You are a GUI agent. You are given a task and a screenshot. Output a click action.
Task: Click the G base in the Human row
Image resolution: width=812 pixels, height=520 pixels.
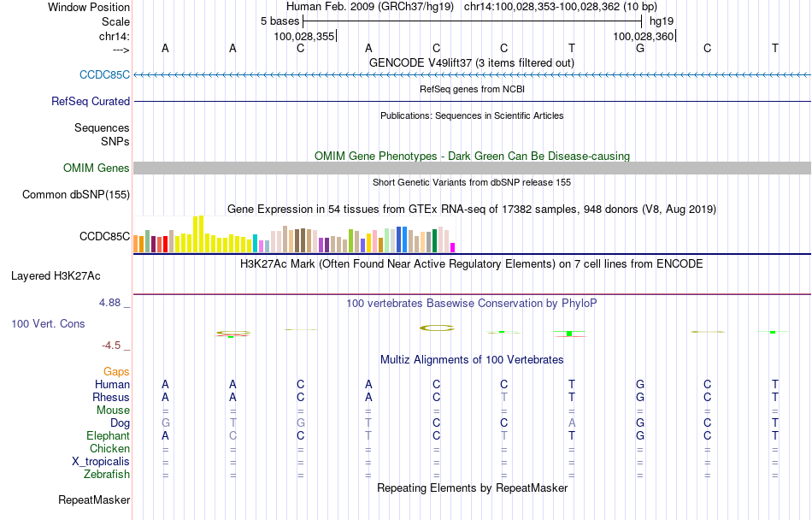tap(640, 384)
